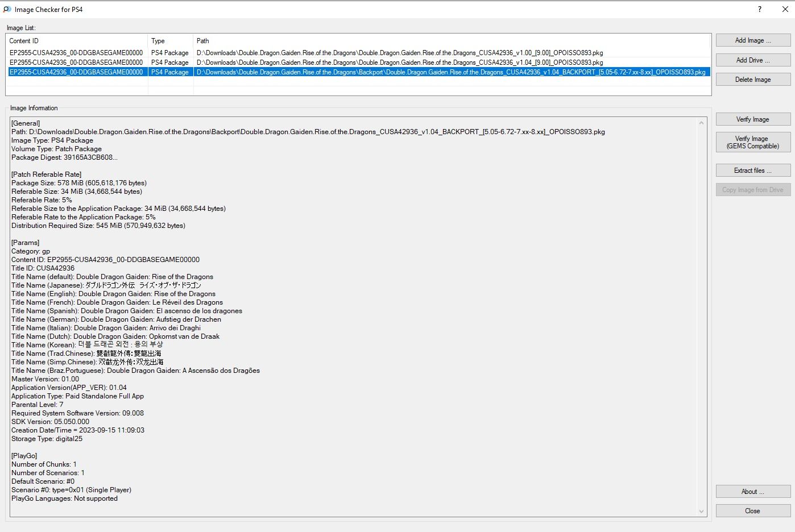
Task: Click Verify Image button
Action: [x=753, y=119]
